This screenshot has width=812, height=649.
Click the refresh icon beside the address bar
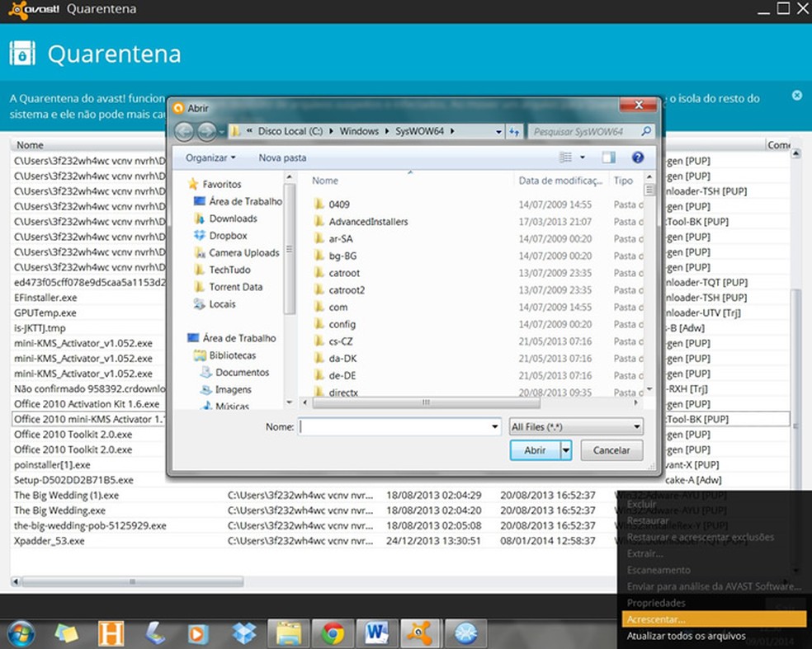pos(514,131)
